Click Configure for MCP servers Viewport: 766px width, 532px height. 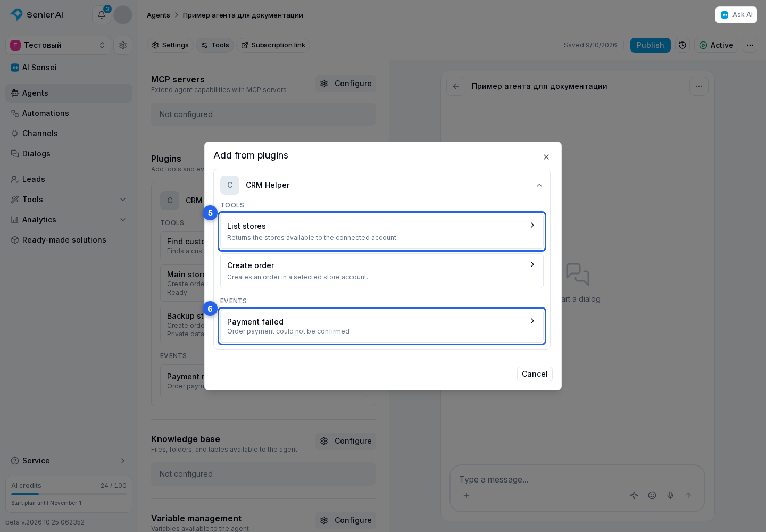click(346, 84)
